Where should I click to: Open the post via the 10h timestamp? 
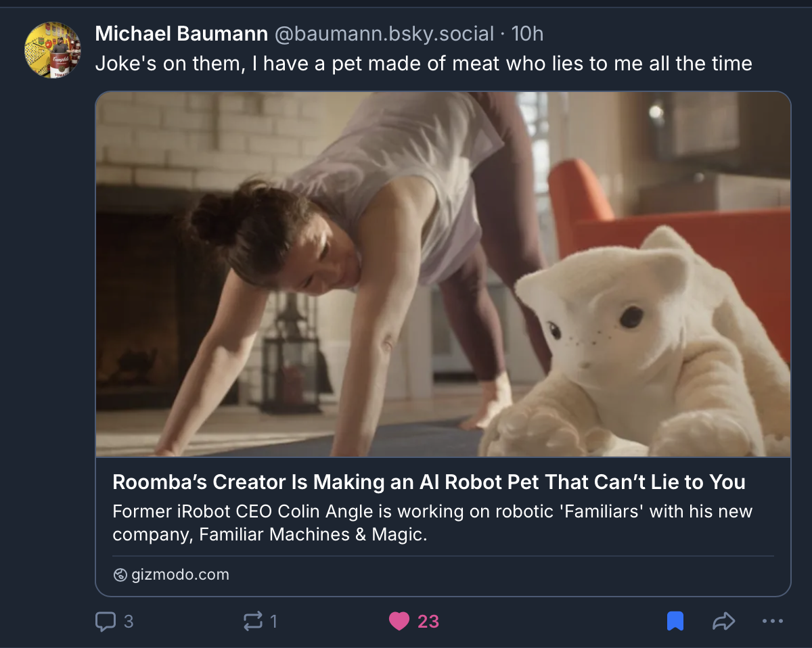(x=528, y=33)
